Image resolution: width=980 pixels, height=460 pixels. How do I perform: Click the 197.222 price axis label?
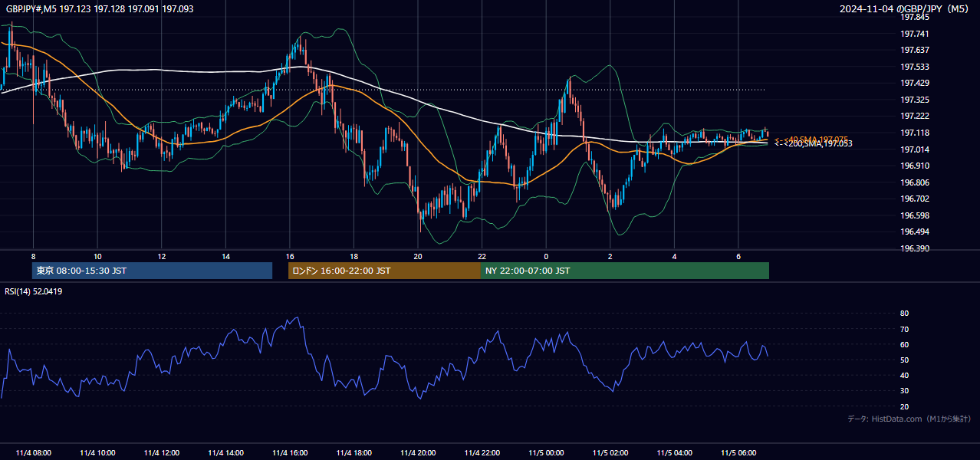click(x=913, y=116)
